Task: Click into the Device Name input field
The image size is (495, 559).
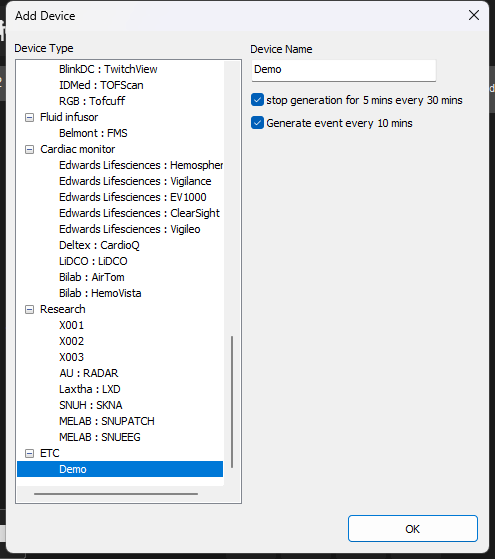Action: tap(343, 70)
